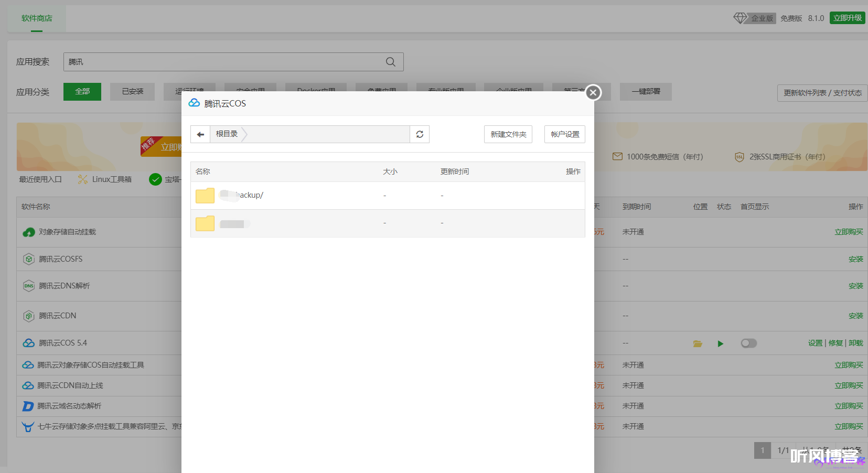
Task: Install 腾讯云DNS解析
Action: tap(856, 286)
